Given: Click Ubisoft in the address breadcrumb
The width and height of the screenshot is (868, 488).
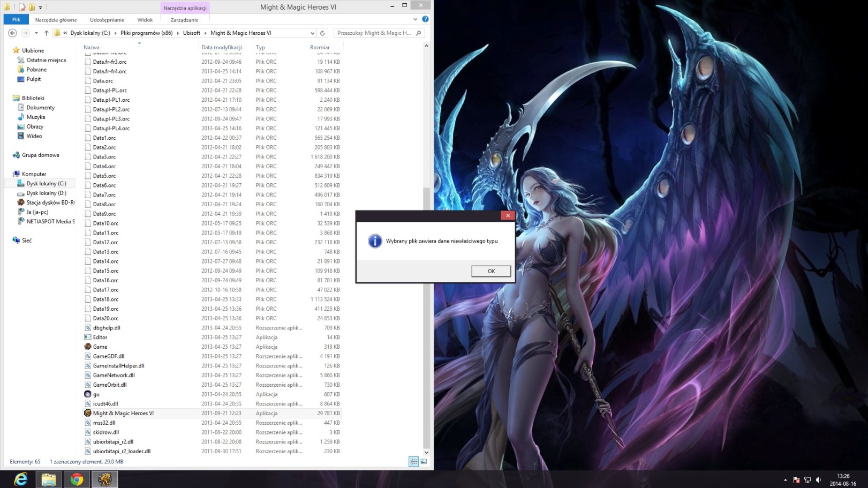Looking at the screenshot, I should 192,33.
